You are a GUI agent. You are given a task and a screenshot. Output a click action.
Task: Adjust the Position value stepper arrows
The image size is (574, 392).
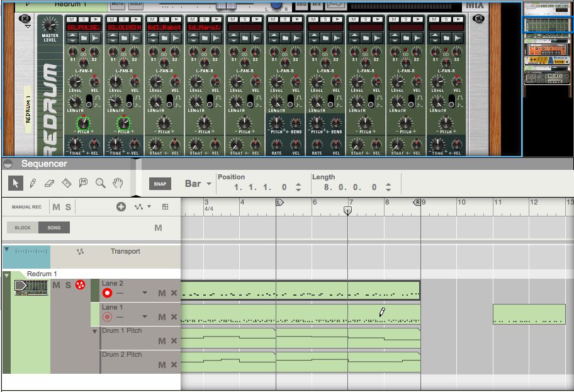298,187
